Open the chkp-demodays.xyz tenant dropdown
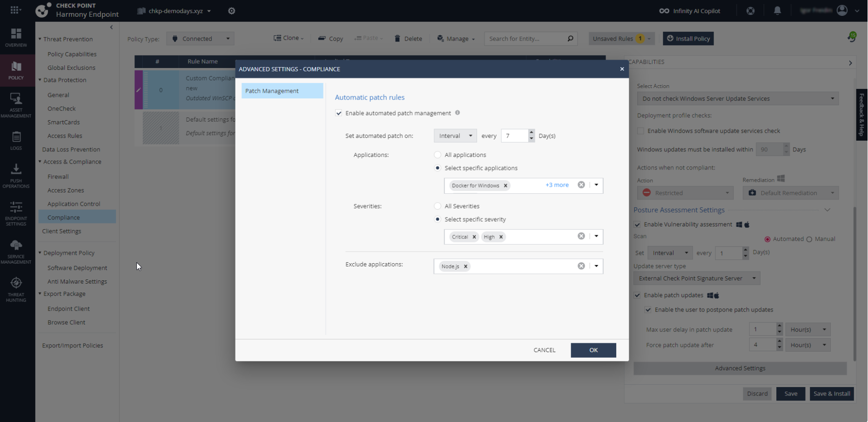The height and width of the screenshot is (422, 868). [175, 11]
